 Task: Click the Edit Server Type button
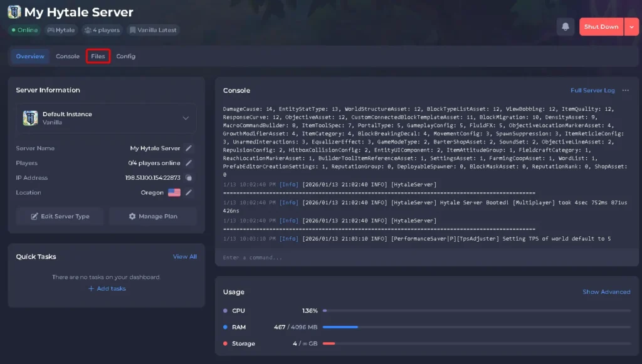[x=60, y=216]
